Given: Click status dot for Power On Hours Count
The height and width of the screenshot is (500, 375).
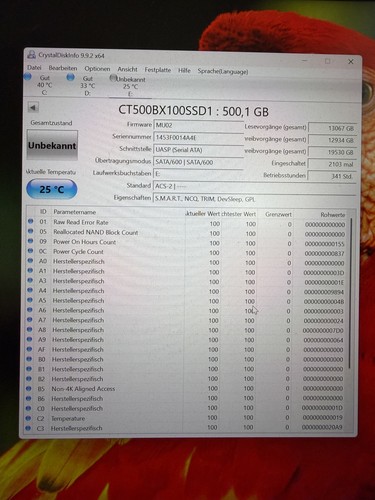Looking at the screenshot, I should point(31,241).
